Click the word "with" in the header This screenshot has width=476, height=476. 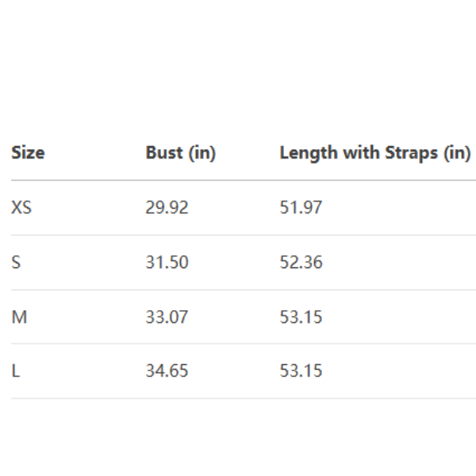(x=359, y=153)
